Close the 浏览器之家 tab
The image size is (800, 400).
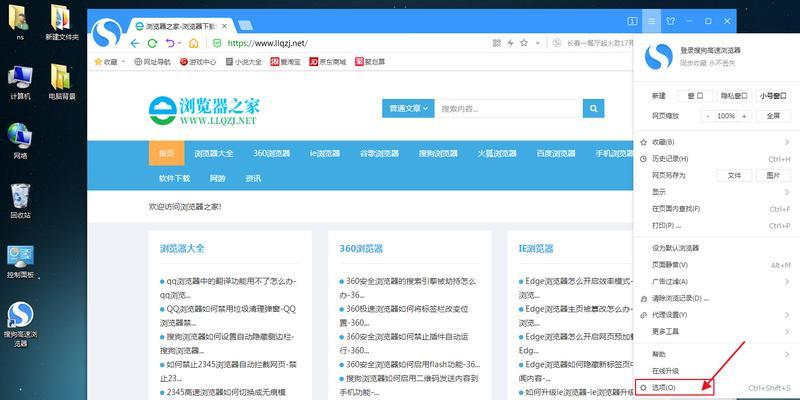224,26
